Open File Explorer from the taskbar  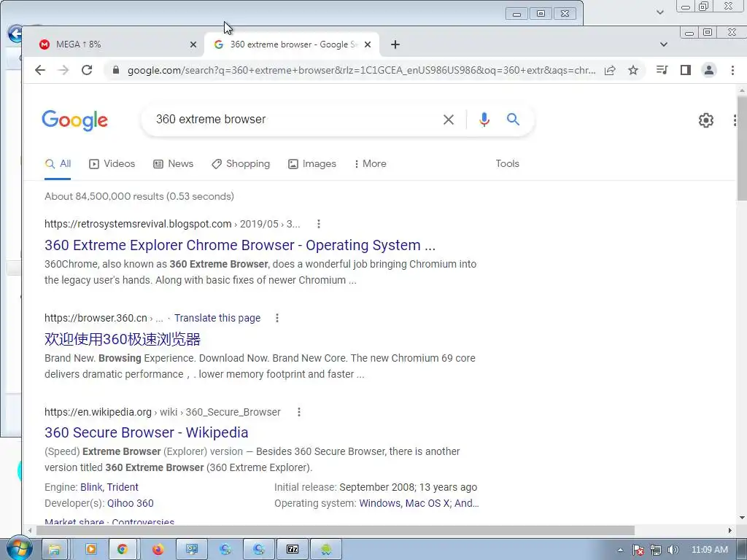click(55, 550)
